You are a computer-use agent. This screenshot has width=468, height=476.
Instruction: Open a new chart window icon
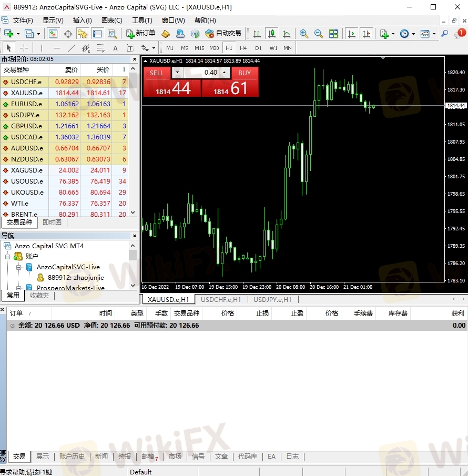8,34
